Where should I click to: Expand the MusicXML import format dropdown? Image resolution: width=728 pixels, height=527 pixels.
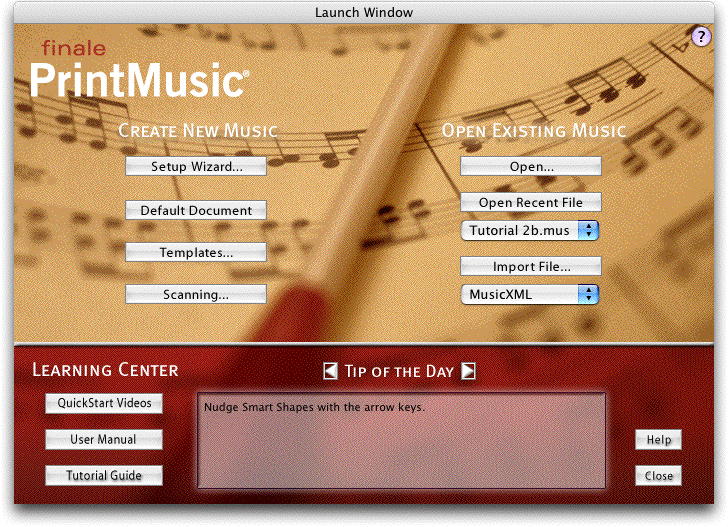[x=530, y=294]
